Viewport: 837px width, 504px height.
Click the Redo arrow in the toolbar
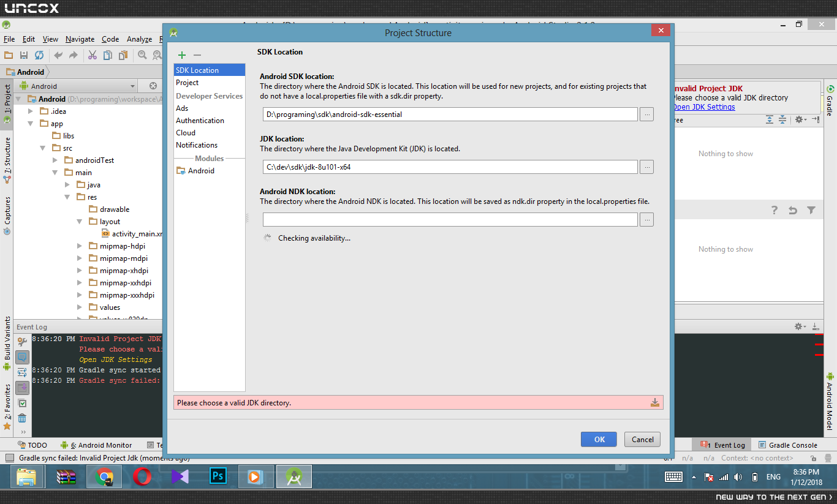click(x=74, y=55)
